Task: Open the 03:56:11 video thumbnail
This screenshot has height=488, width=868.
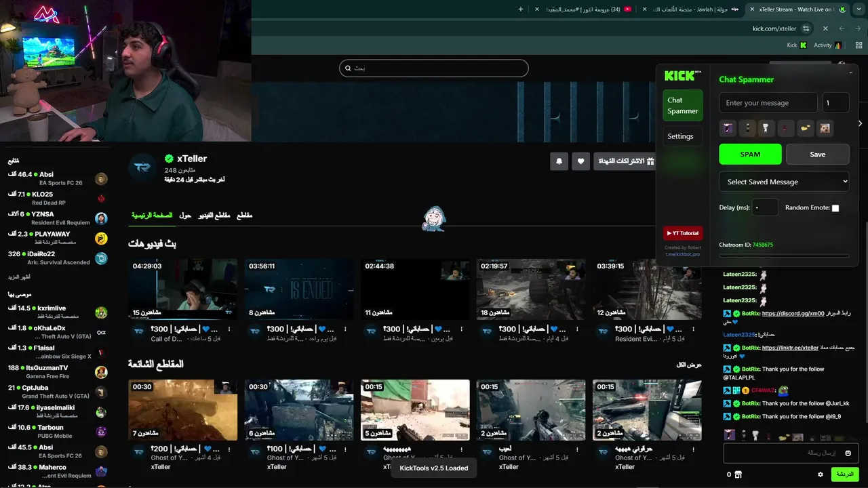Action: coord(298,289)
